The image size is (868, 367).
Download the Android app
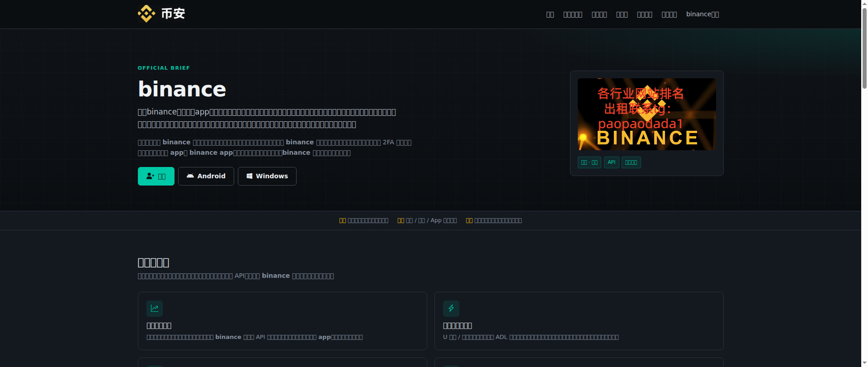pos(206,176)
